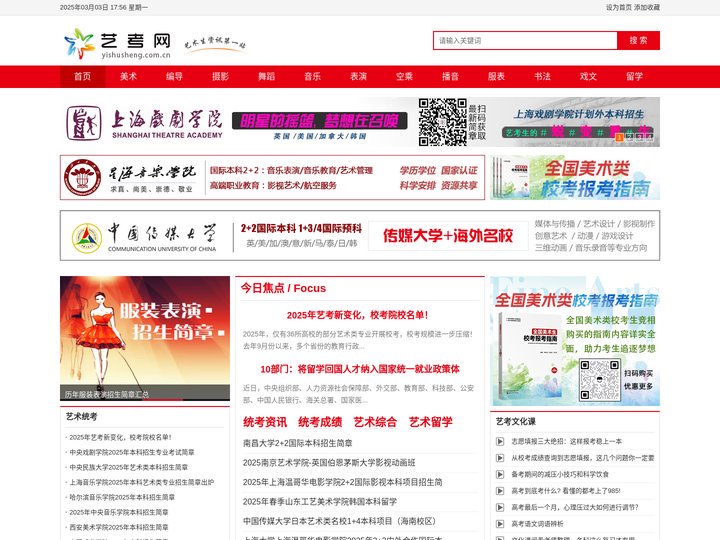
Task: Open the 中国传媒大学 banner ad
Action: pos(360,236)
